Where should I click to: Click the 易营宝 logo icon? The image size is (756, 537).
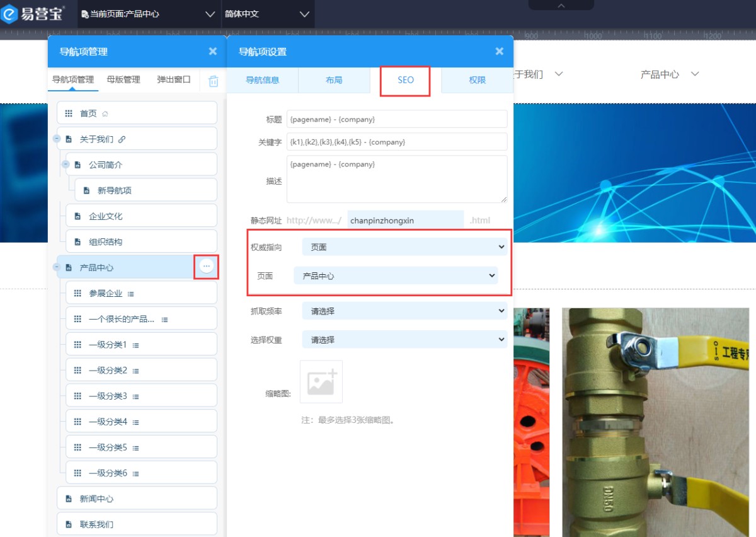pos(9,14)
